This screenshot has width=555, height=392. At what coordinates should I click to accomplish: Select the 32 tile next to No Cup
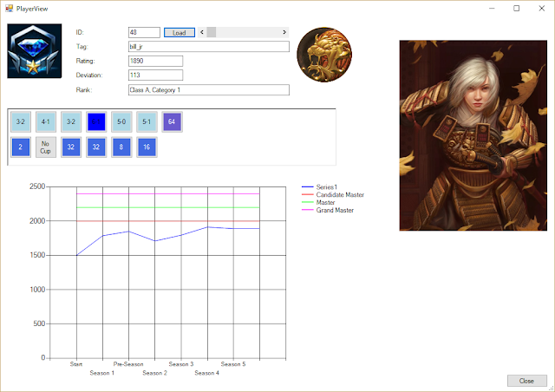[x=71, y=147]
